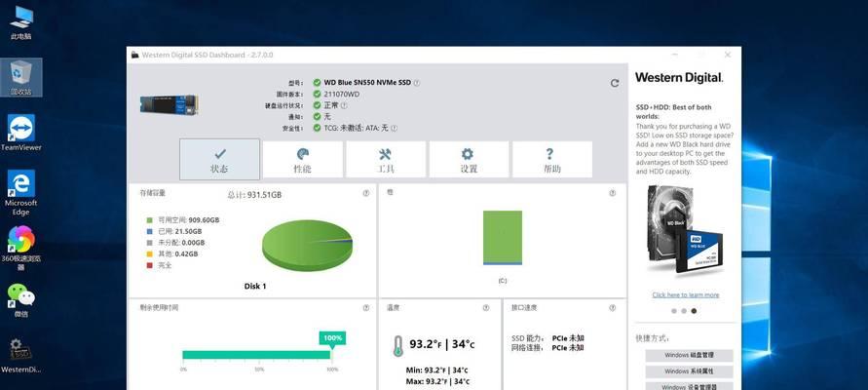Switch to the 性能 (Performance) tab
This screenshot has width=868, height=390.
click(x=302, y=160)
